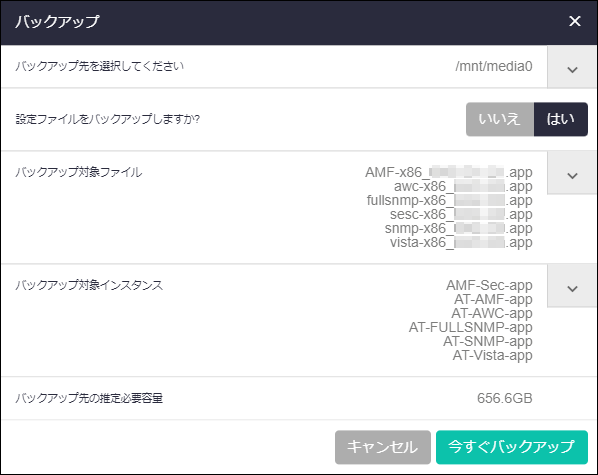Select the fullsnmp-x86 app file entry
The image size is (598, 475).
click(449, 200)
